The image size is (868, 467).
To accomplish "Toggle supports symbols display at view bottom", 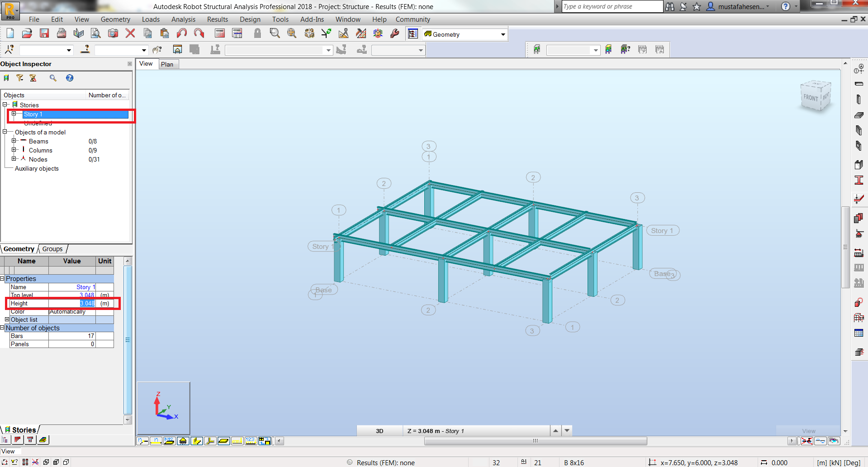I will tap(183, 441).
